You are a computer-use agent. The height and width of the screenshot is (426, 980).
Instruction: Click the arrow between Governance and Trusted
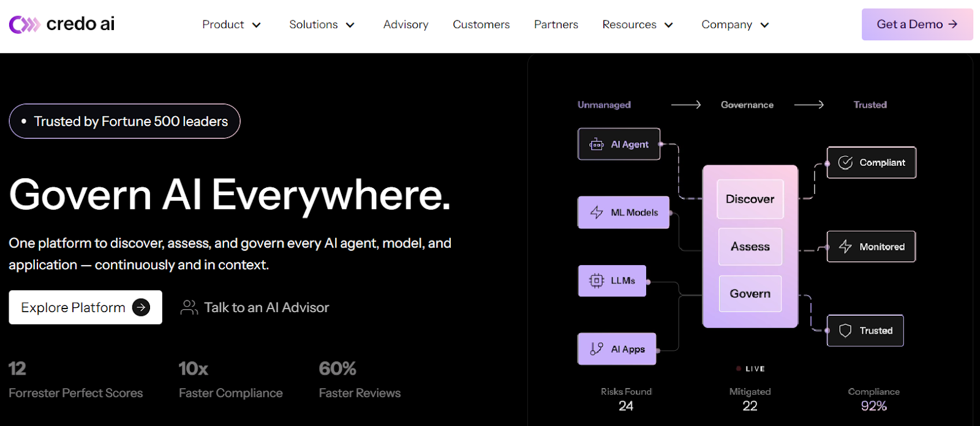(809, 105)
